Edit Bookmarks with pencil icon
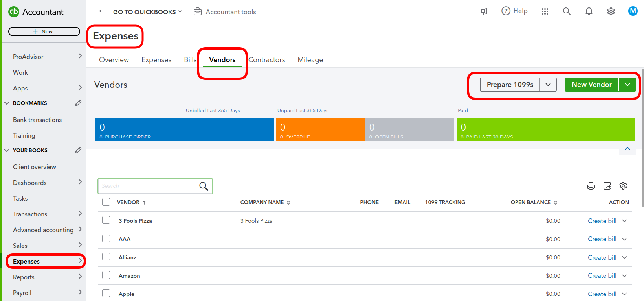 [x=78, y=103]
